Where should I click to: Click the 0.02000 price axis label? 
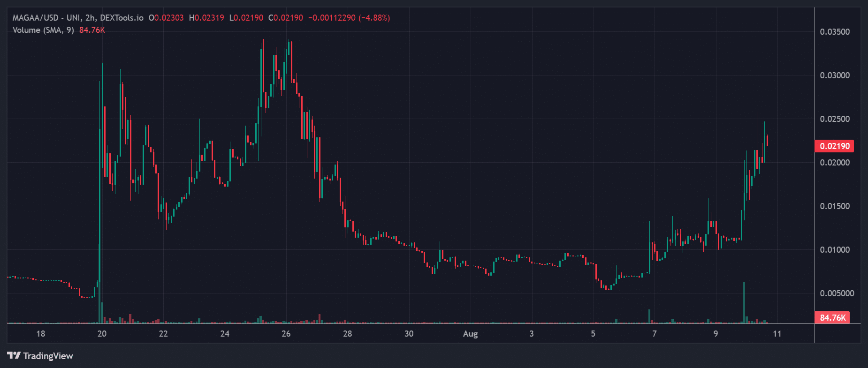coord(835,163)
